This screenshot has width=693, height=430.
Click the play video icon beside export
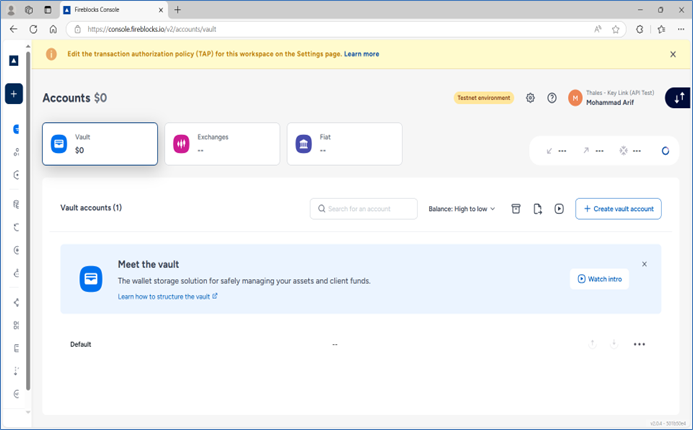(x=559, y=209)
